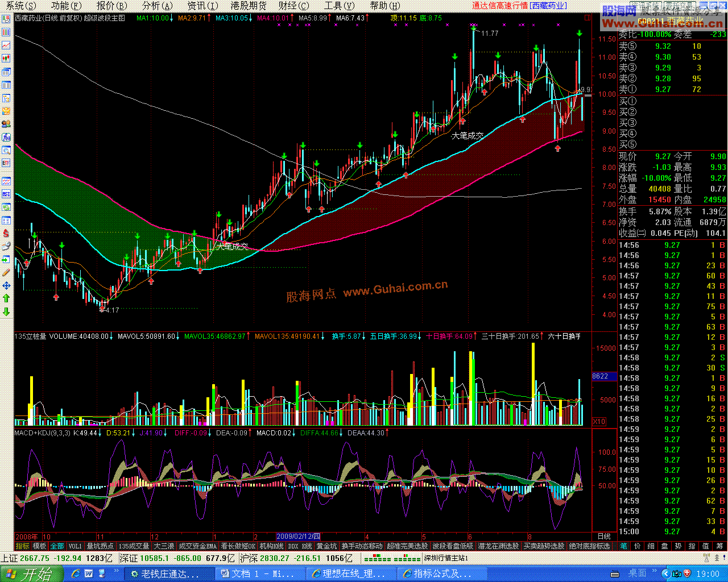This screenshot has width=728, height=582.
Task: Select the red line chart icon
Action: 6,45
